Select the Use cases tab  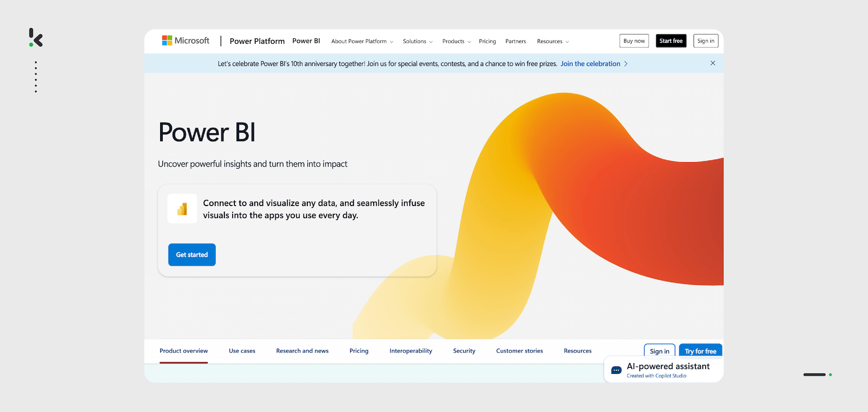coord(242,351)
